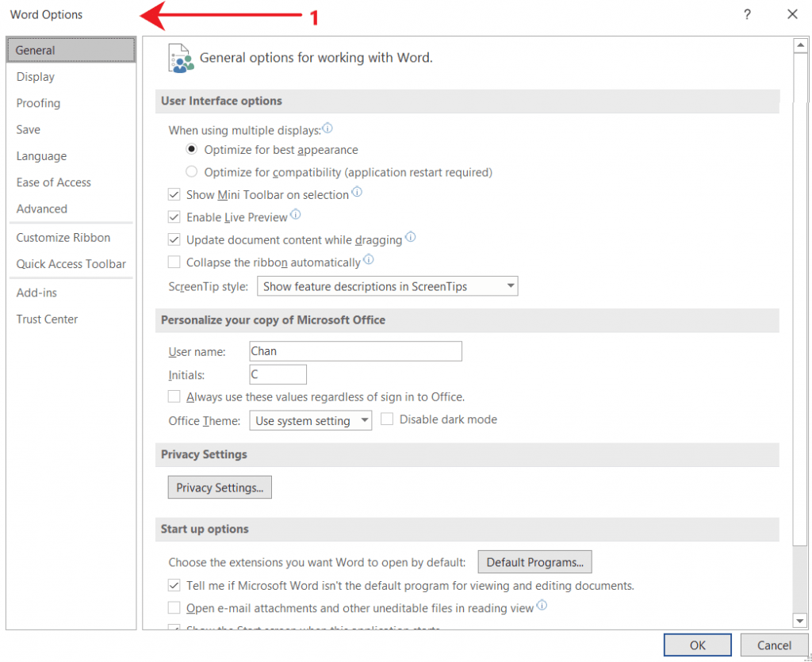Click the Privacy Settings button

pos(220,488)
